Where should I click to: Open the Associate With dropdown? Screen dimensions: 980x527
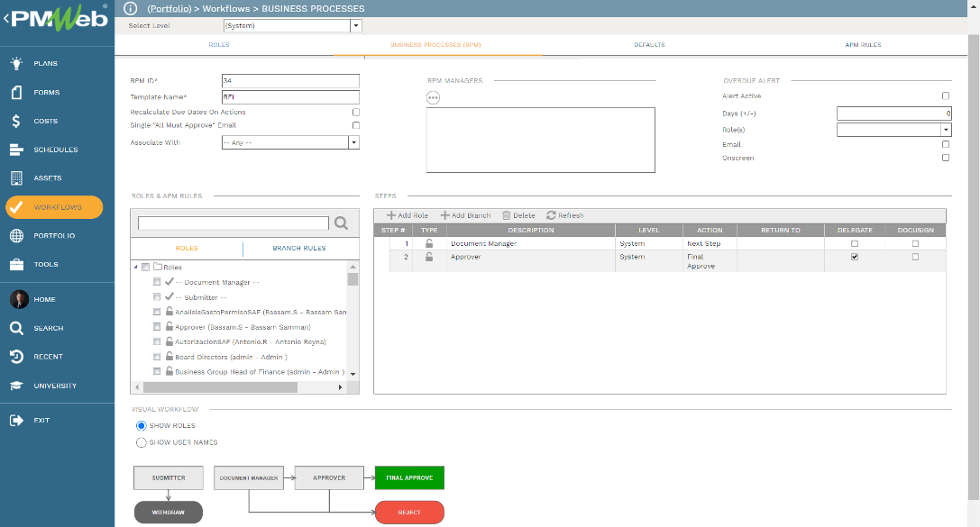click(x=353, y=142)
